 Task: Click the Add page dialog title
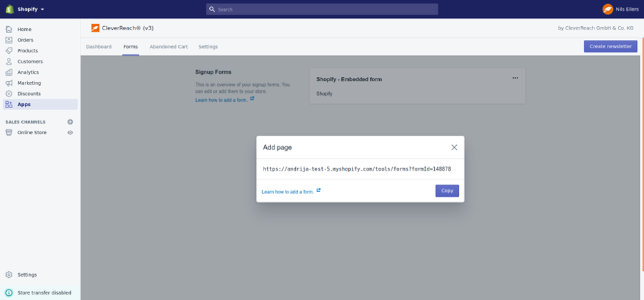[x=277, y=147]
